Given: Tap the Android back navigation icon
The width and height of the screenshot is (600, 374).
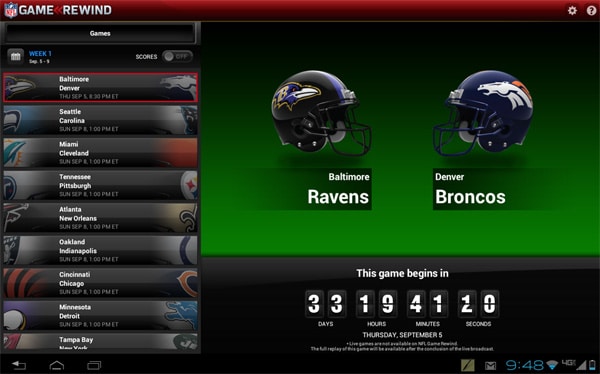Looking at the screenshot, I should [x=18, y=365].
